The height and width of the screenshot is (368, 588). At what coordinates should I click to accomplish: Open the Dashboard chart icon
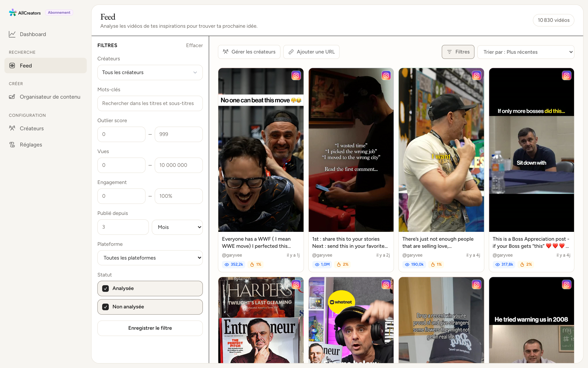pos(12,34)
